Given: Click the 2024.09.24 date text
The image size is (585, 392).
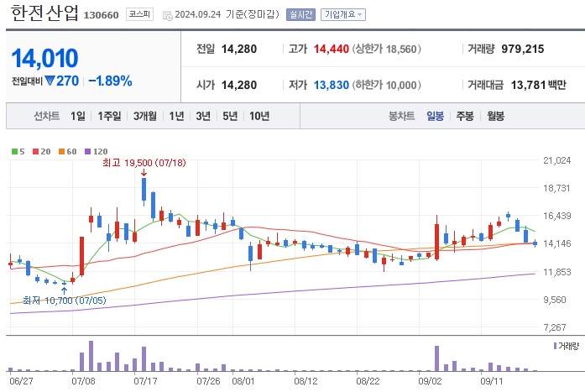Looking at the screenshot, I should tap(198, 14).
